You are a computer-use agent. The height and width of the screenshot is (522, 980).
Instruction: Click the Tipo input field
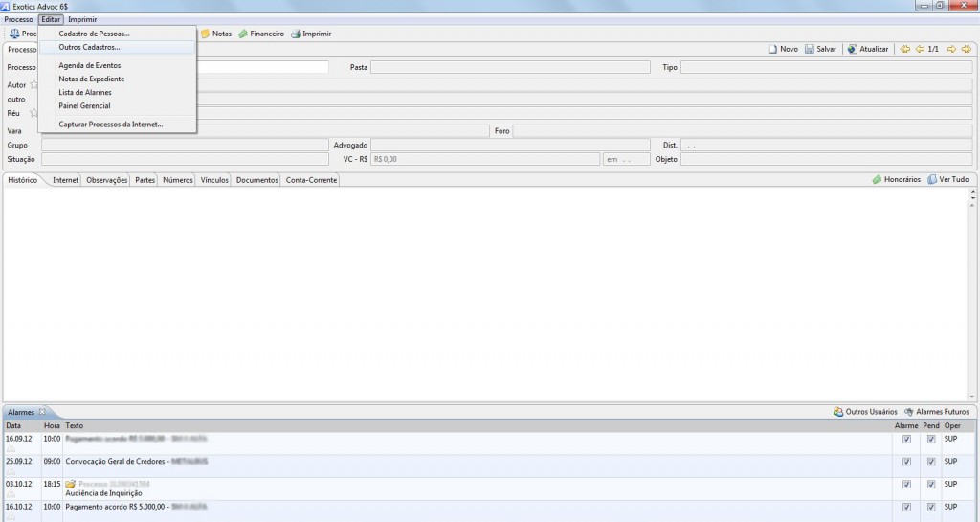click(826, 67)
